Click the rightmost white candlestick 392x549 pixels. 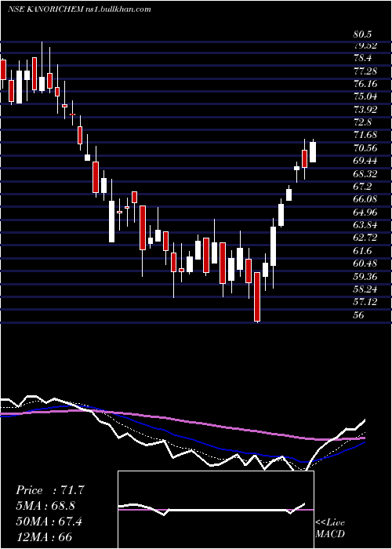(x=313, y=151)
